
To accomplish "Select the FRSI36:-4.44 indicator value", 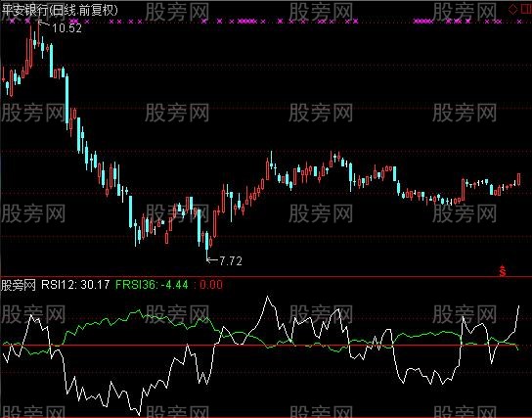I will point(152,284).
